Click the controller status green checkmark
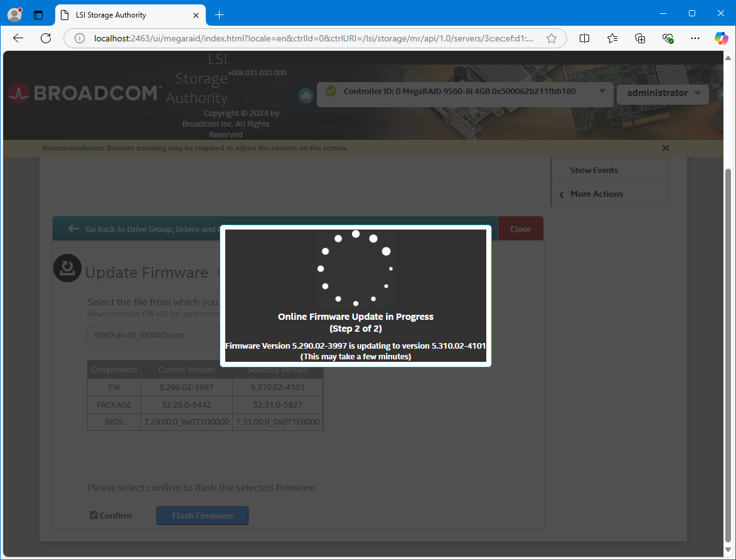The height and width of the screenshot is (560, 736). [331, 91]
